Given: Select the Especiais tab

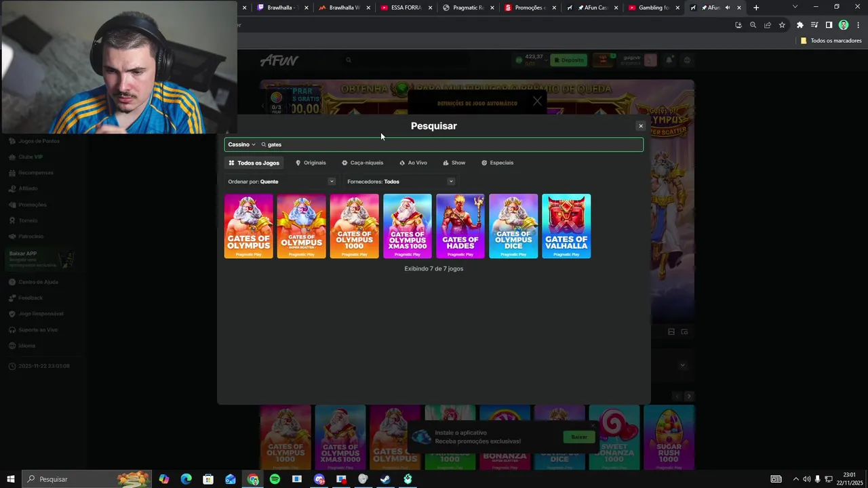Looking at the screenshot, I should tap(498, 163).
